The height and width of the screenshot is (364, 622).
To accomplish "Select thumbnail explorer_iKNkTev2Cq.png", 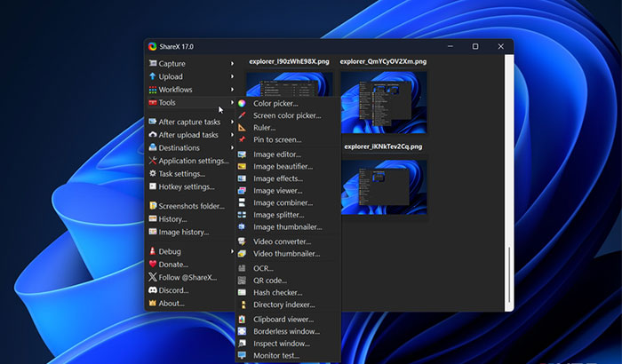I will (384, 187).
